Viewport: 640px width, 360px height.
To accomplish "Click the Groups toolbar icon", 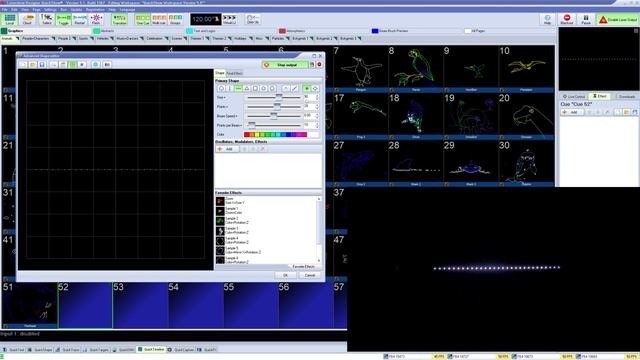I will pos(175,19).
